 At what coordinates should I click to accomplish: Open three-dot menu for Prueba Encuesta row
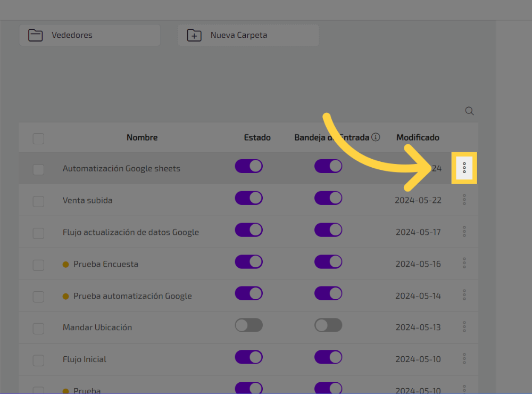[x=464, y=264]
